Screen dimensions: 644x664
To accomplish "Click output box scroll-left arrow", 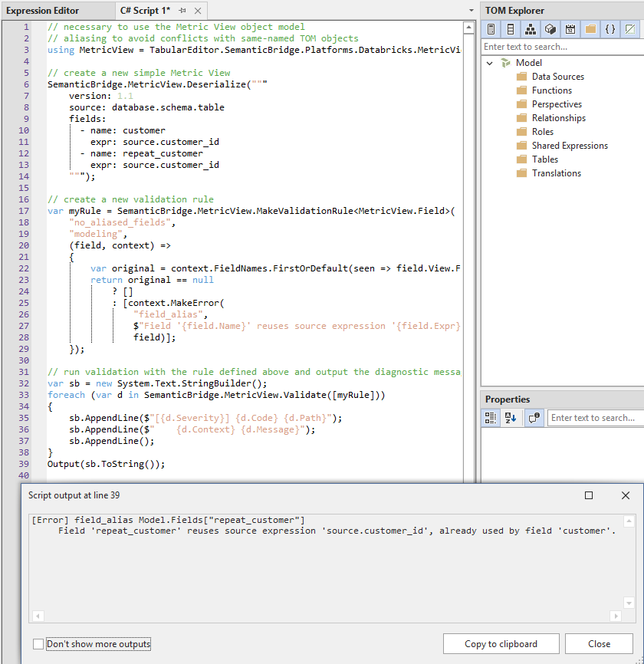I will [38, 616].
